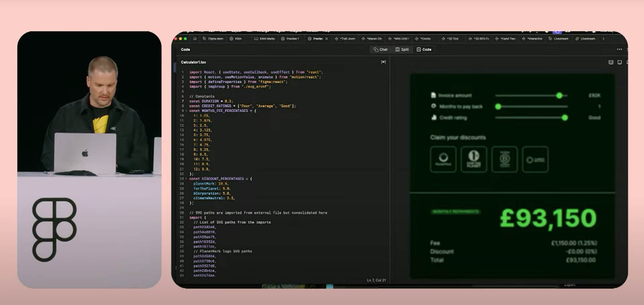Click the Code view button
Image resolution: width=644 pixels, height=305 pixels.
(x=424, y=49)
